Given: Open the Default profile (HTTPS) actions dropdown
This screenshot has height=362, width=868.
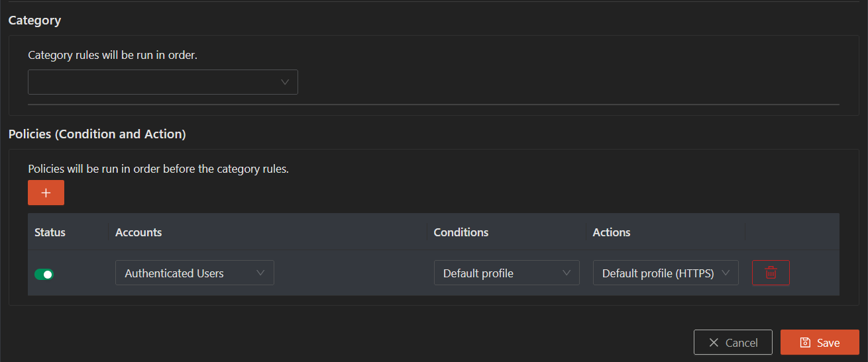Looking at the screenshot, I should click(666, 273).
